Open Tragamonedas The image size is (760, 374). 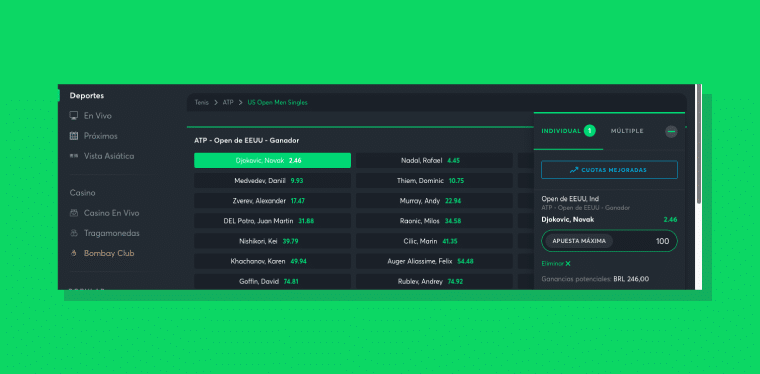coord(111,233)
